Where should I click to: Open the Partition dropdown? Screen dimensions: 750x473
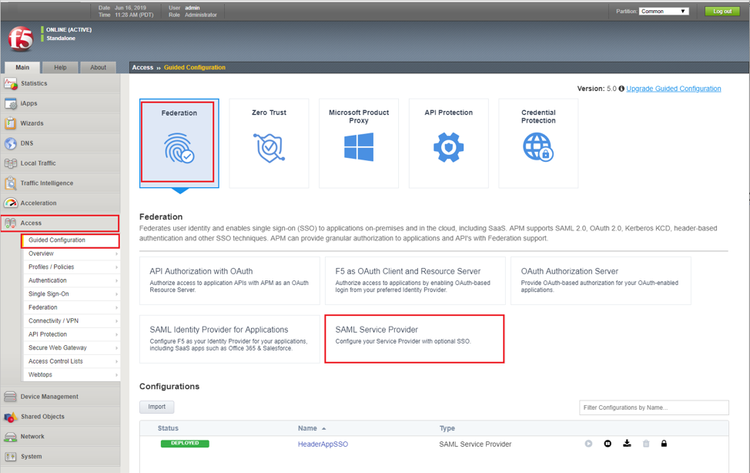[x=664, y=11]
